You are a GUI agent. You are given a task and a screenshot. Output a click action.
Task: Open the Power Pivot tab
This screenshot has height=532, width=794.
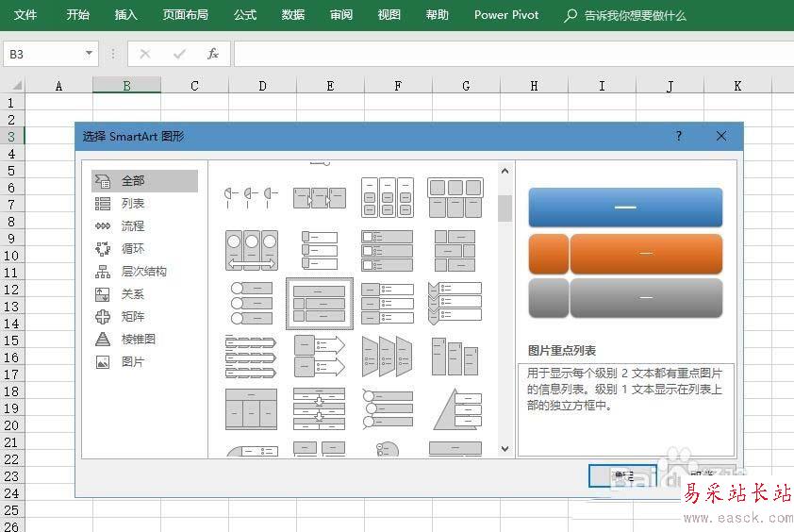pos(506,15)
